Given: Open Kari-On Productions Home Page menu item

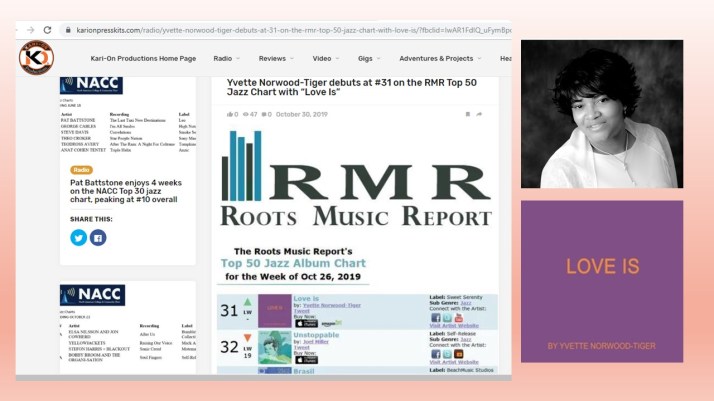Looking at the screenshot, I should tap(143, 59).
